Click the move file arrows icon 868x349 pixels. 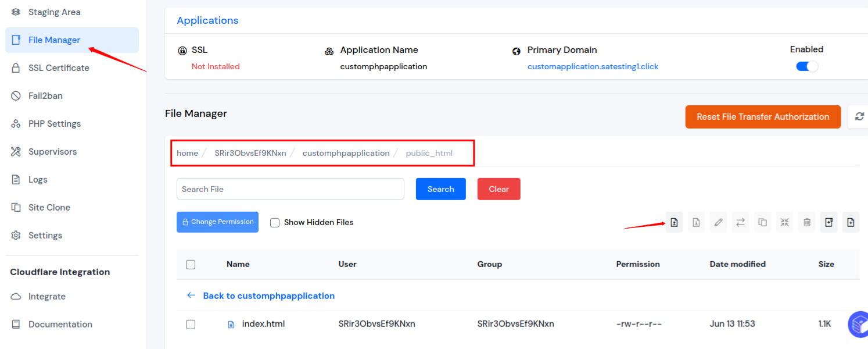tap(740, 222)
